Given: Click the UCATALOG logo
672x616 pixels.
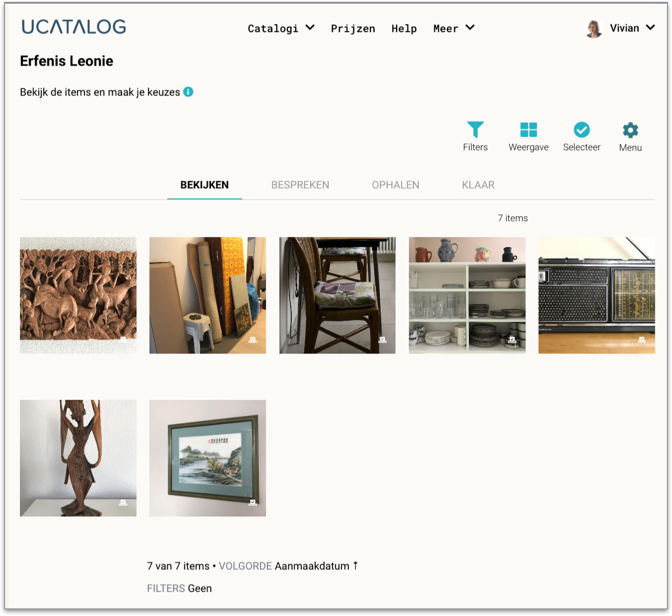Looking at the screenshot, I should point(73,26).
